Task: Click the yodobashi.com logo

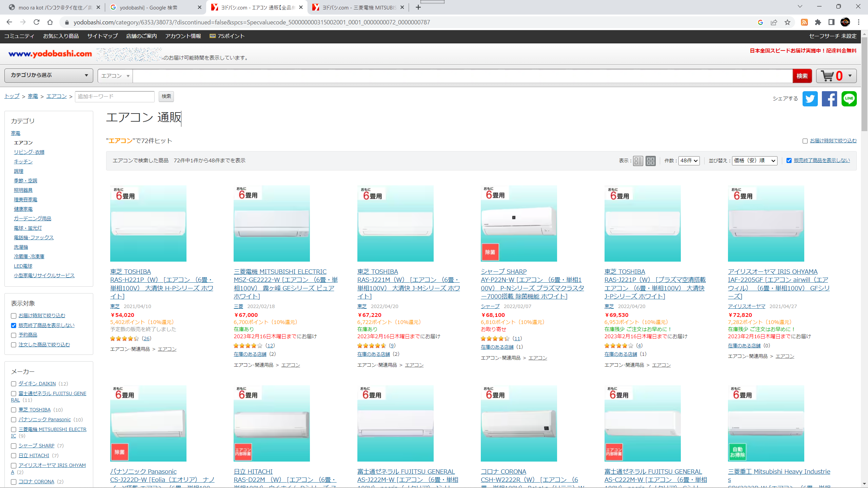Action: [50, 54]
